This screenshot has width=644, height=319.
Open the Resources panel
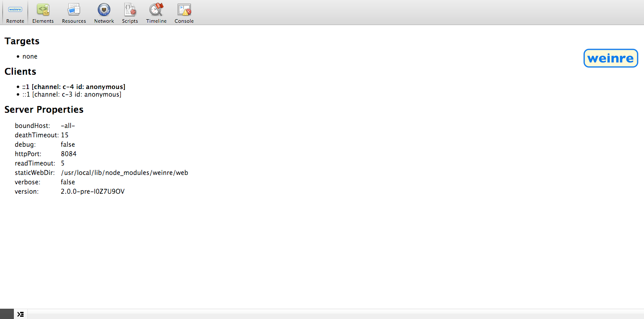tap(74, 13)
